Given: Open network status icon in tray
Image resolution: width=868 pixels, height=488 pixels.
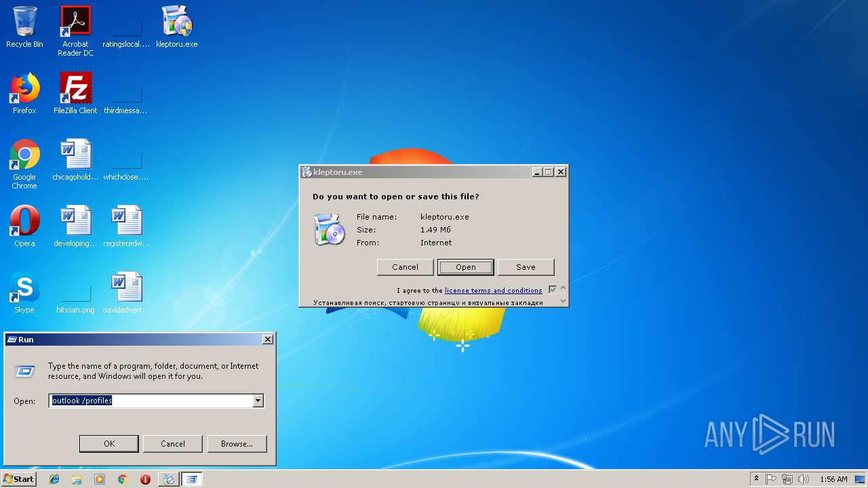Looking at the screenshot, I should (787, 479).
